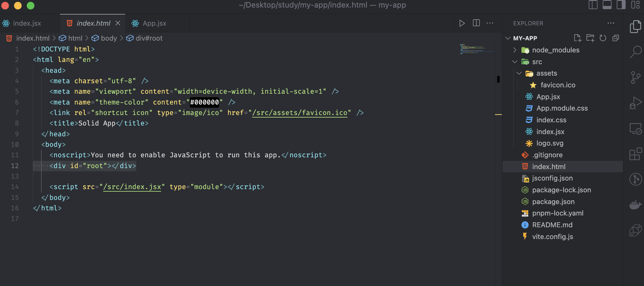
Task: Open the Run and Debug view
Action: [x=635, y=103]
